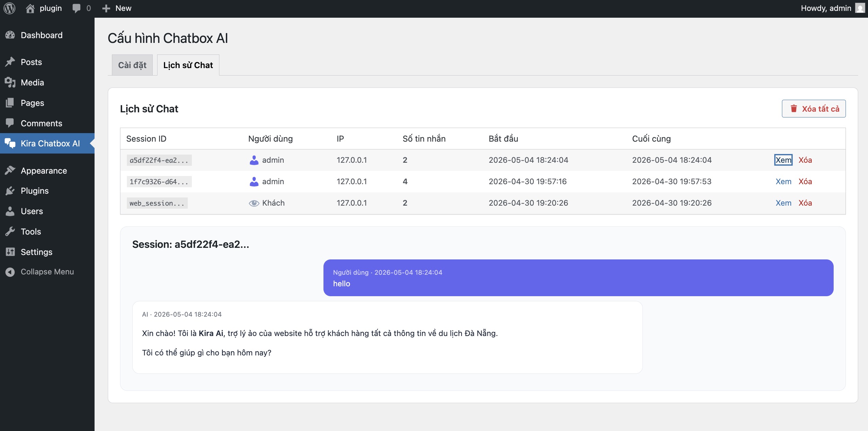Click the Users person icon
This screenshot has height=431, width=868.
10,211
